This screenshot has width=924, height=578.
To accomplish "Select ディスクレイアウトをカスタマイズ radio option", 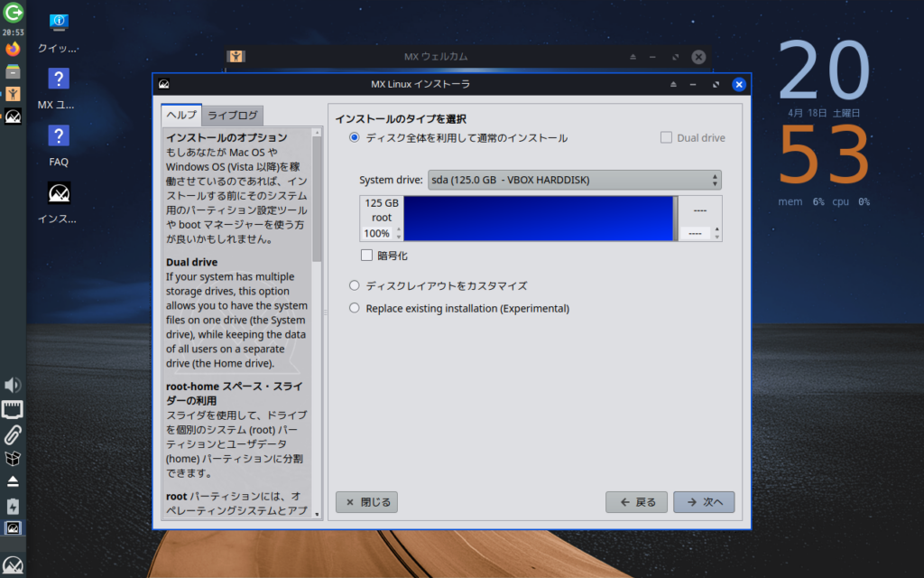I will (355, 285).
